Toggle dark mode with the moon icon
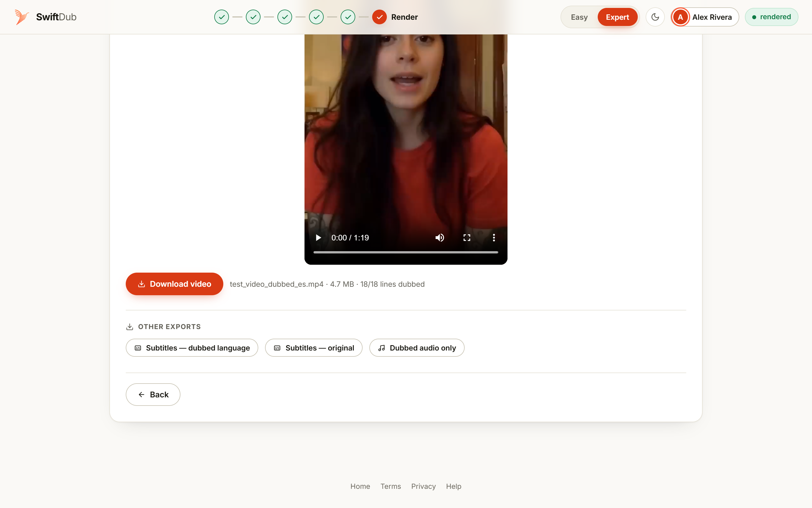 pos(655,17)
